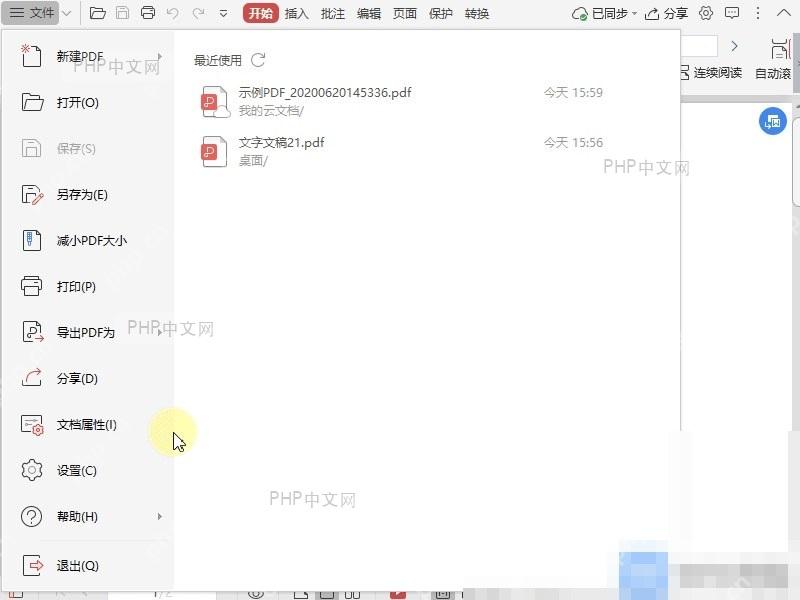Click the 今天 15:56 timestamp
Viewport: 800px width, 600px height.
pyautogui.click(x=573, y=142)
